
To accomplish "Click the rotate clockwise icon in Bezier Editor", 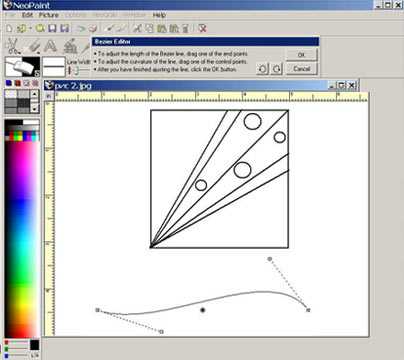I will click(276, 69).
